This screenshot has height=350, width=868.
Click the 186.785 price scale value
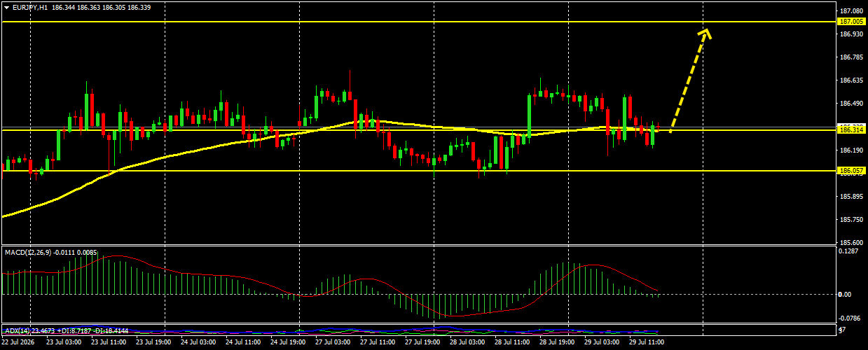(x=851, y=57)
